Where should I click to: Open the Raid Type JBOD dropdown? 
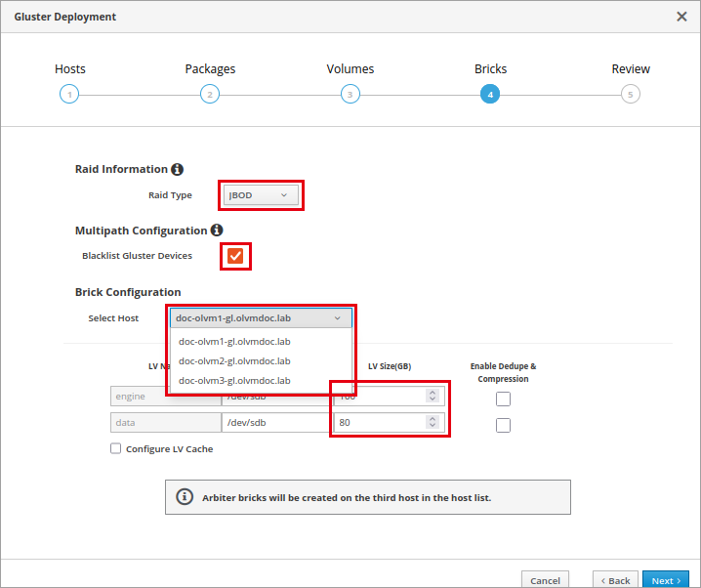261,195
